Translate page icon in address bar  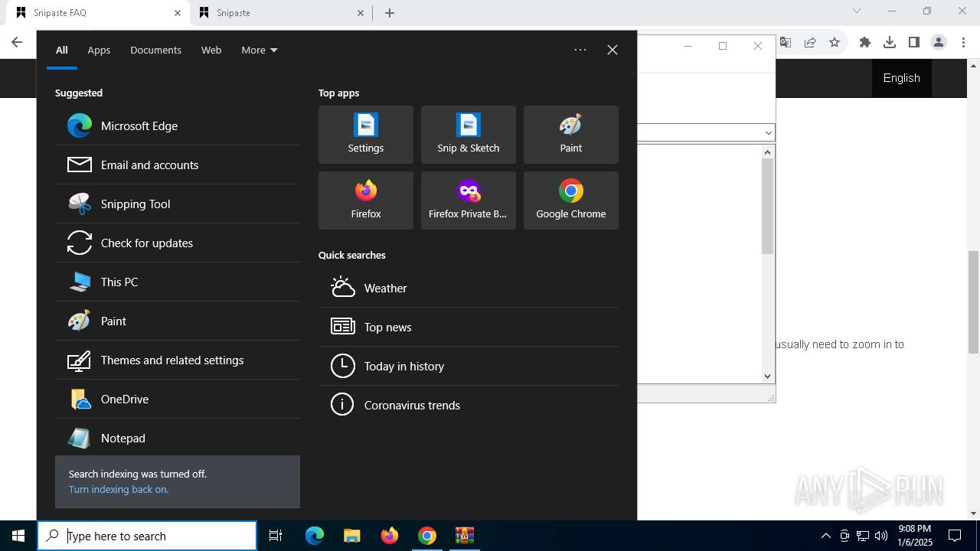(x=786, y=43)
